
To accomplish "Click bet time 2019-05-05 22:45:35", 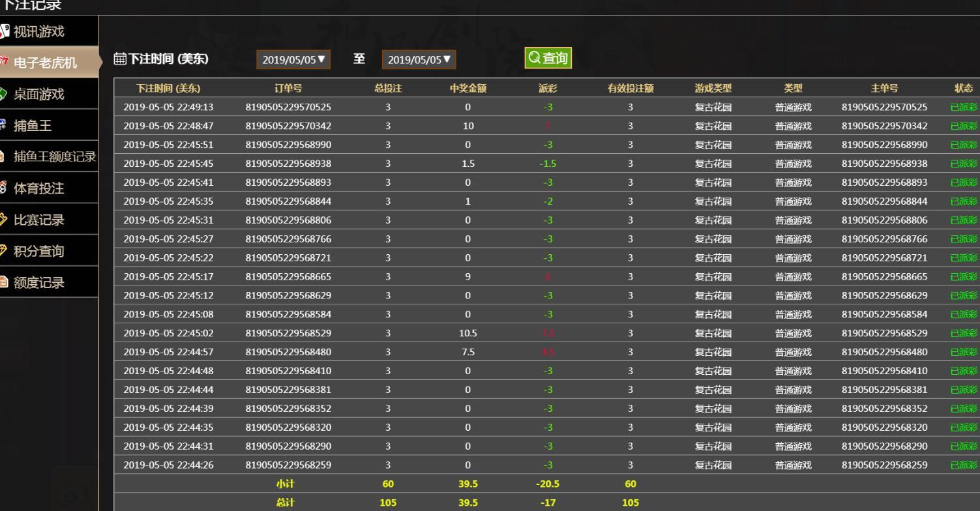I will (168, 201).
